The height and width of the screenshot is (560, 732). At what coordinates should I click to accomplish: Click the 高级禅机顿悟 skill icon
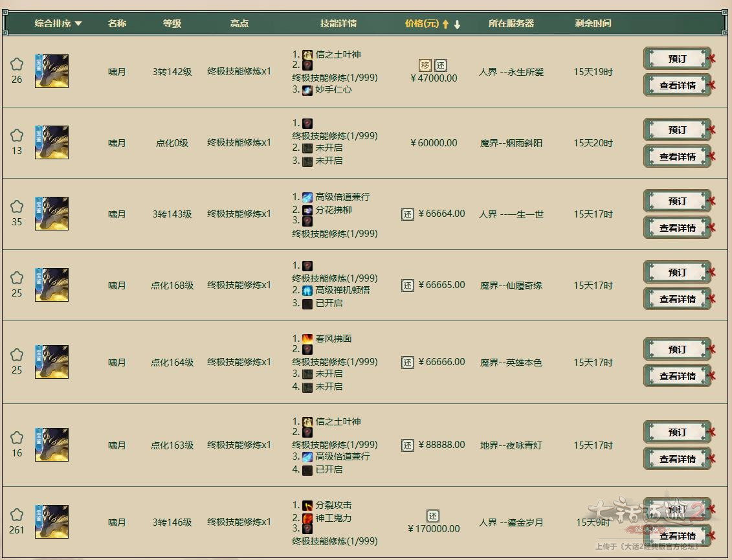point(307,291)
